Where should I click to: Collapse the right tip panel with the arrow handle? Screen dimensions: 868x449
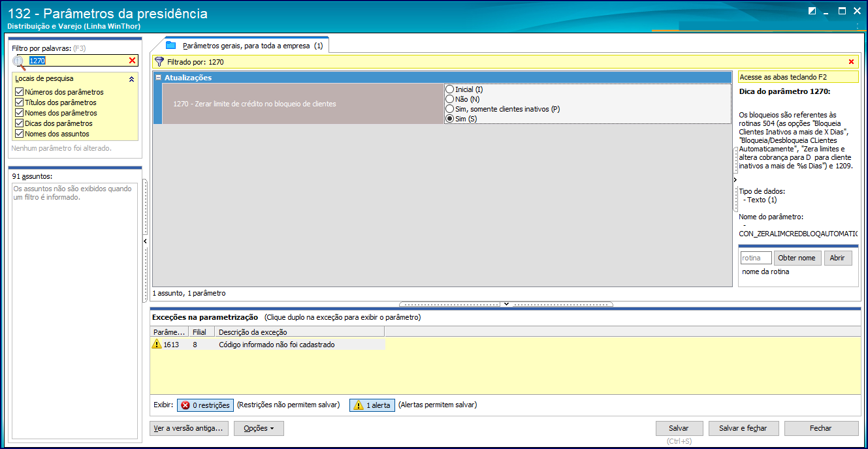point(735,179)
